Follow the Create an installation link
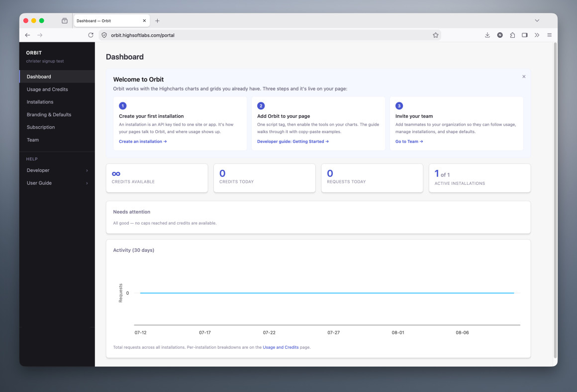 tap(143, 142)
